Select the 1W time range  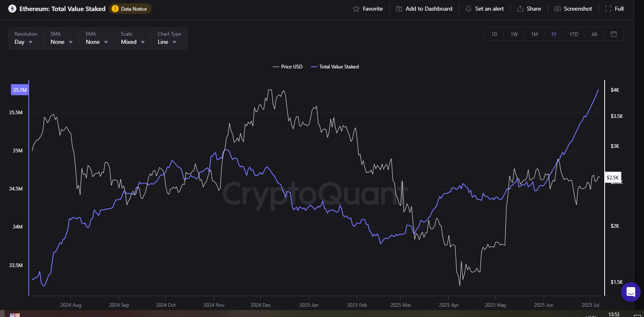[514, 34]
